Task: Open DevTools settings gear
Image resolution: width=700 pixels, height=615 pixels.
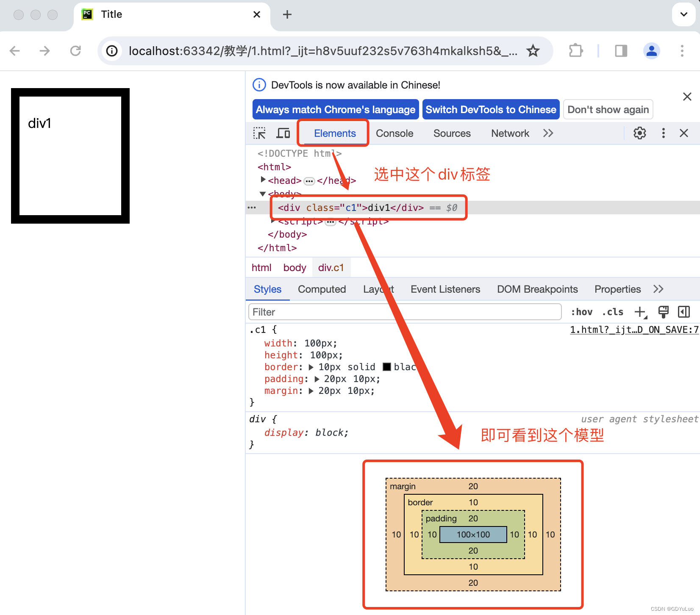Action: (640, 133)
